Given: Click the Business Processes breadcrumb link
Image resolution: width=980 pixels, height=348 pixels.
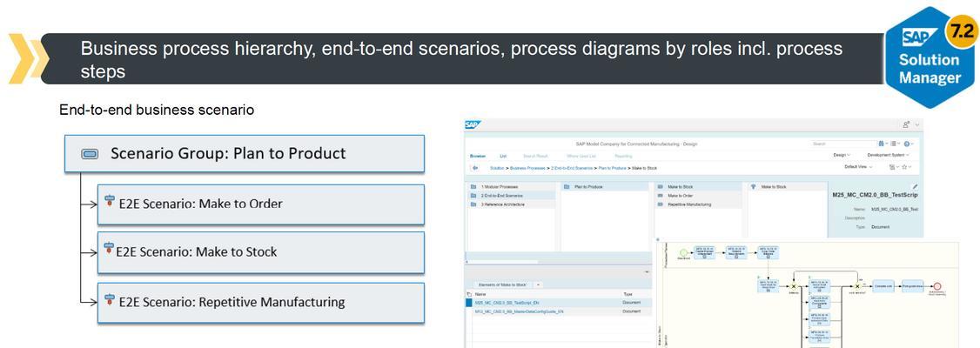Looking at the screenshot, I should tap(527, 168).
